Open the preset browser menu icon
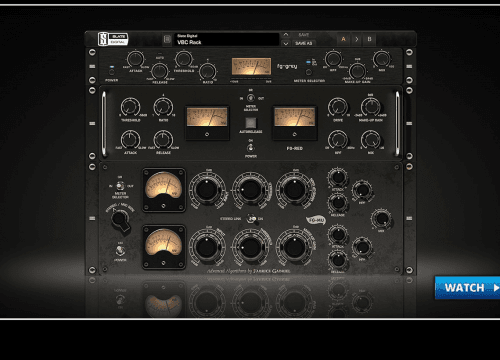The height and width of the screenshot is (360, 500). [167, 39]
